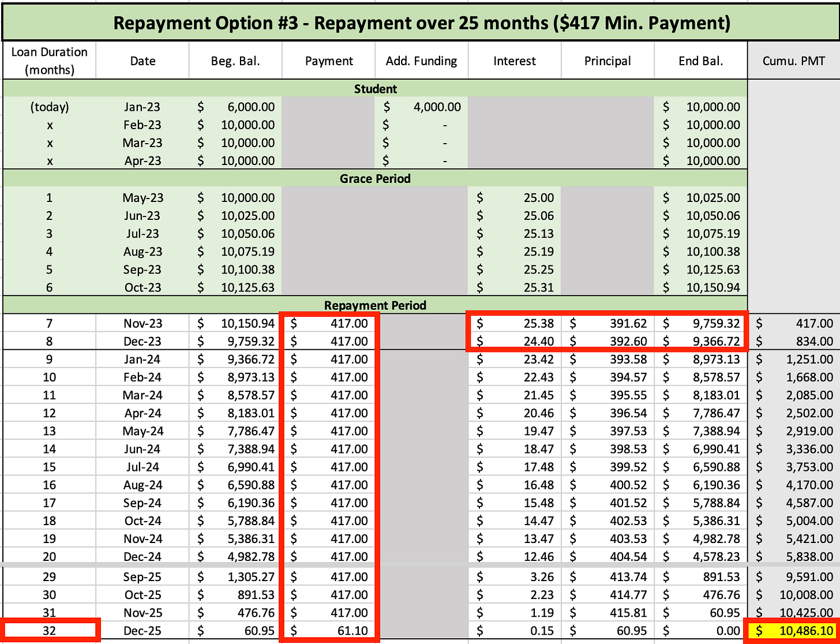840x644 pixels.
Task: Click the Principal column header
Action: pos(607,61)
